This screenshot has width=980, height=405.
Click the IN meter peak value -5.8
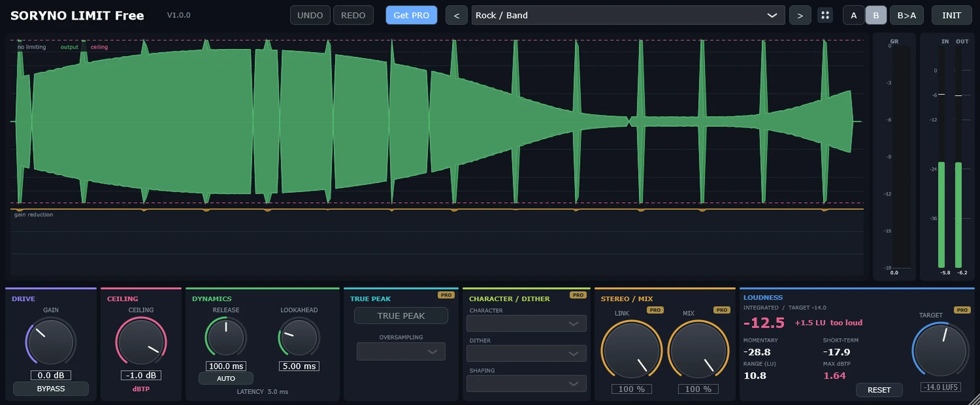coord(945,273)
